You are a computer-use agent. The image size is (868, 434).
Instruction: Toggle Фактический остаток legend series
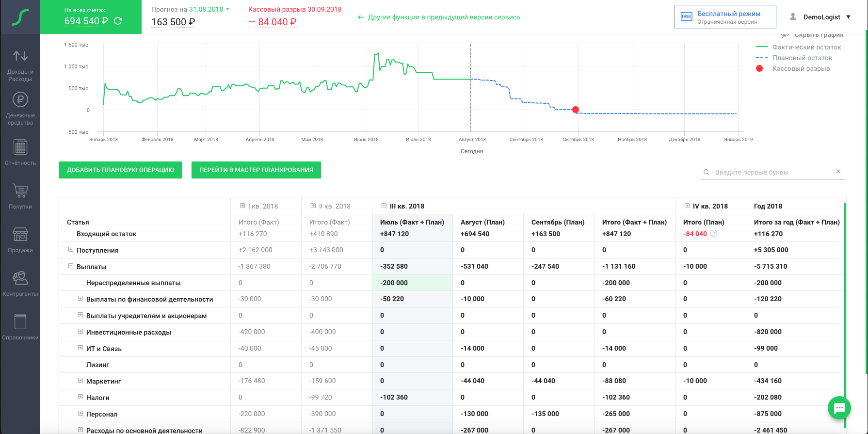(806, 47)
